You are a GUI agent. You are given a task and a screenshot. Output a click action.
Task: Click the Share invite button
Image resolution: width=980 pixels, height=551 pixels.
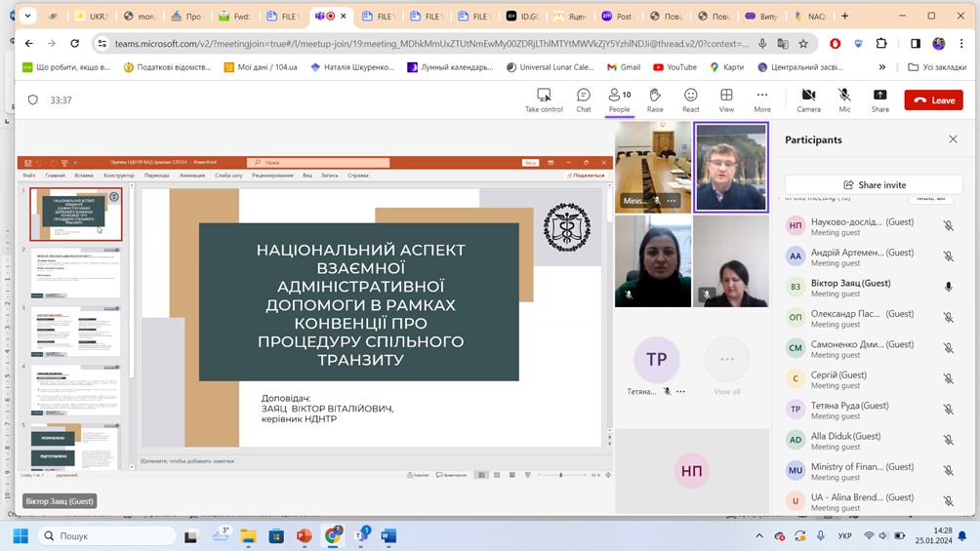874,185
